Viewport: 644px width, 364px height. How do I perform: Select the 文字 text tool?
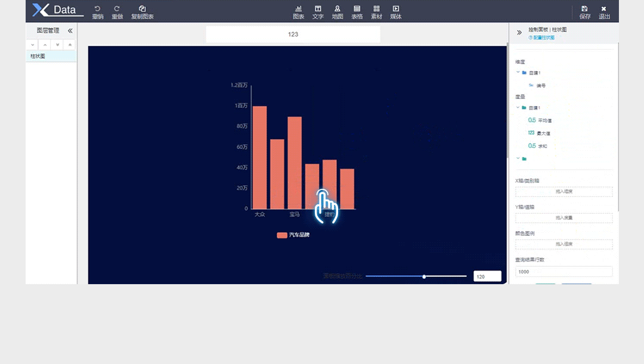pyautogui.click(x=318, y=9)
